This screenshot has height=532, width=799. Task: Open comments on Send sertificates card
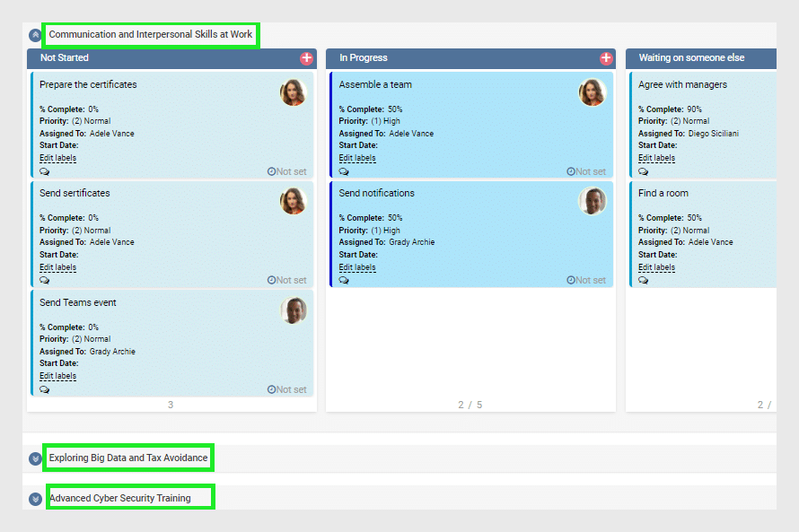(x=44, y=281)
